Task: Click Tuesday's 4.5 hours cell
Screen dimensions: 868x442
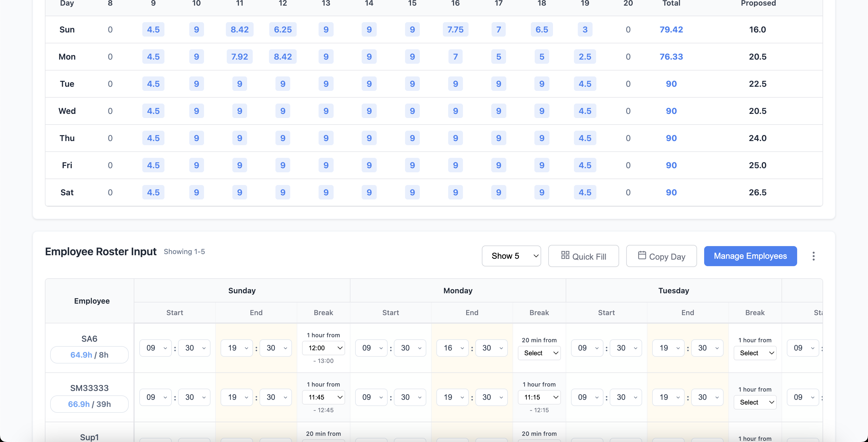Action: coord(153,84)
